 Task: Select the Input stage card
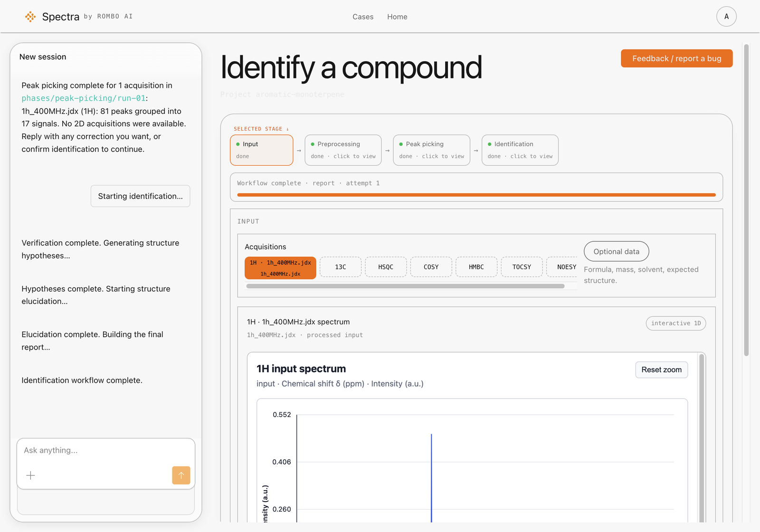coord(262,150)
